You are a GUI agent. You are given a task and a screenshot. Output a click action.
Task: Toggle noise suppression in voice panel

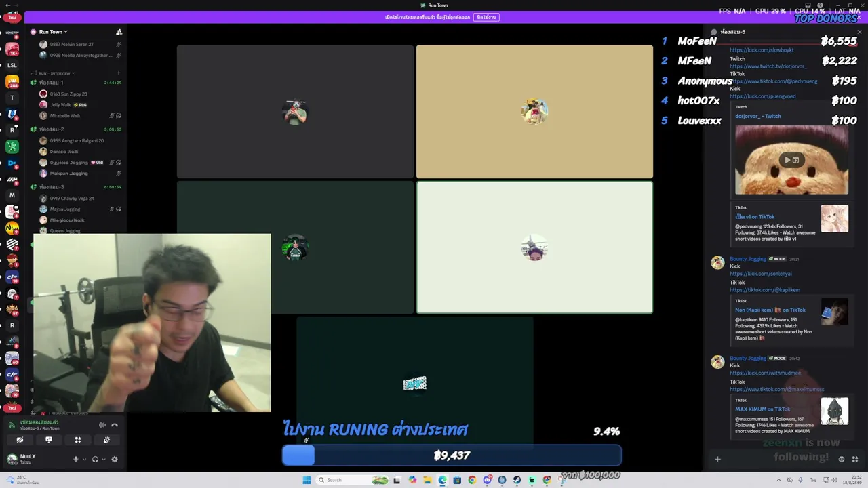coord(102,425)
